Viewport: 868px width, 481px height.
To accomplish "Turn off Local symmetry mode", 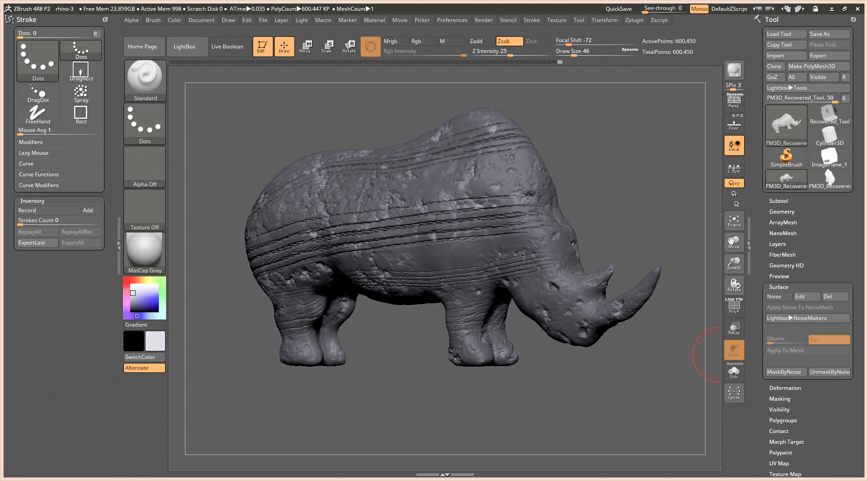I will click(734, 145).
